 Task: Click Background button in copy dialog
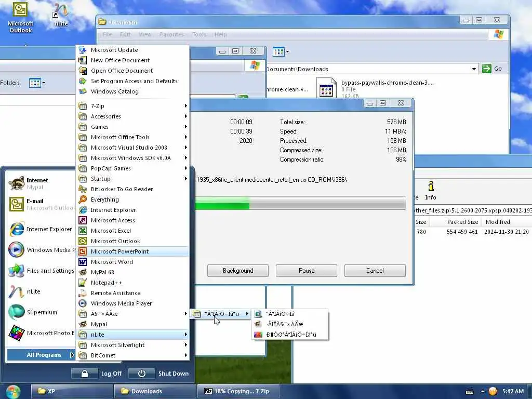238,271
